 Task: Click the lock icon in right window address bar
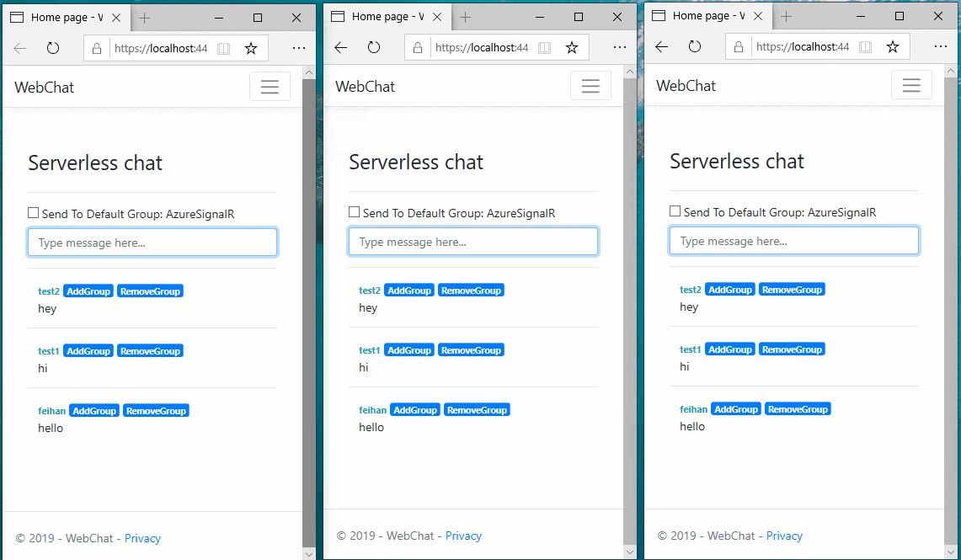click(x=739, y=46)
